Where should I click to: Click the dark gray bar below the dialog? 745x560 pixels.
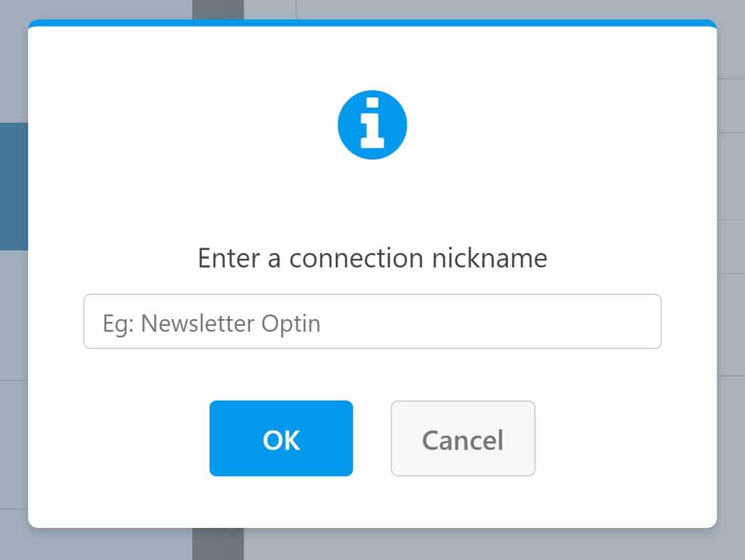pos(218,544)
